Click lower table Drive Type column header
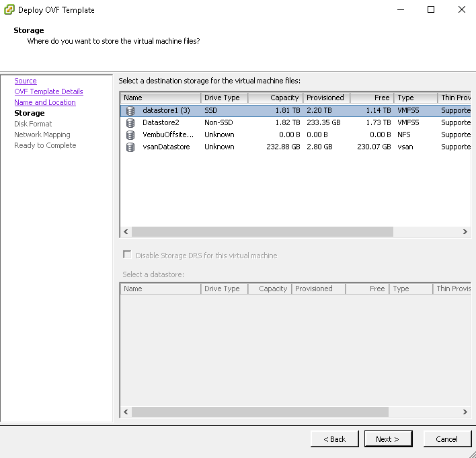476x458 pixels. coord(224,289)
